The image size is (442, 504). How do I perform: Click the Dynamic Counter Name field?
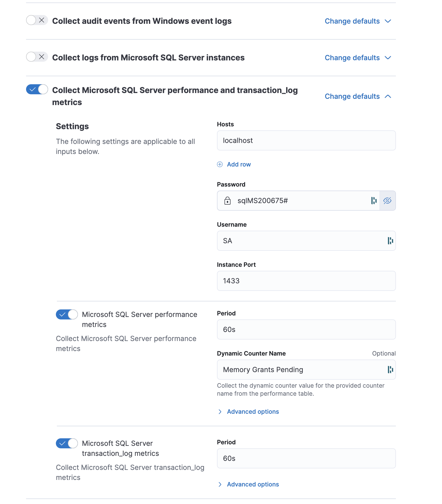pos(306,370)
